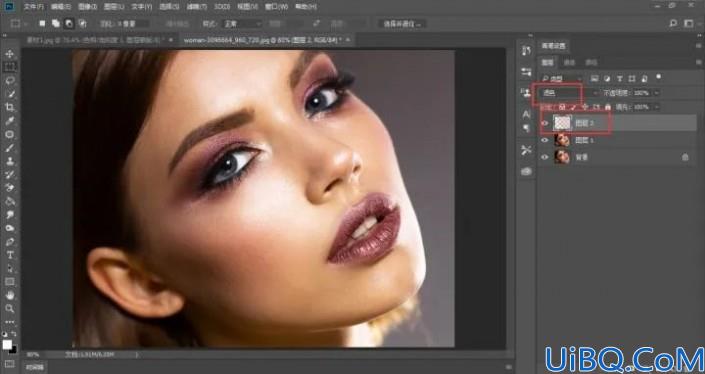705x374 pixels.
Task: Select the Horizontal Type tool
Action: pyautogui.click(x=9, y=255)
